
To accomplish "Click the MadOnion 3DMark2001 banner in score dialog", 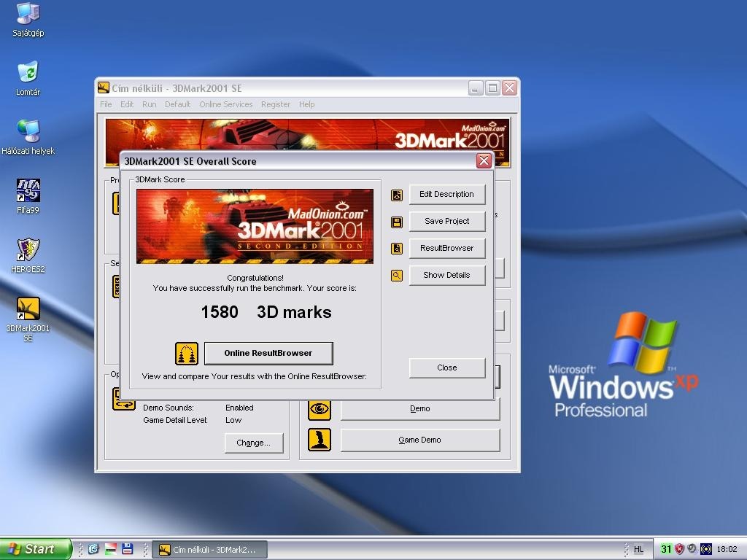I will 255,226.
